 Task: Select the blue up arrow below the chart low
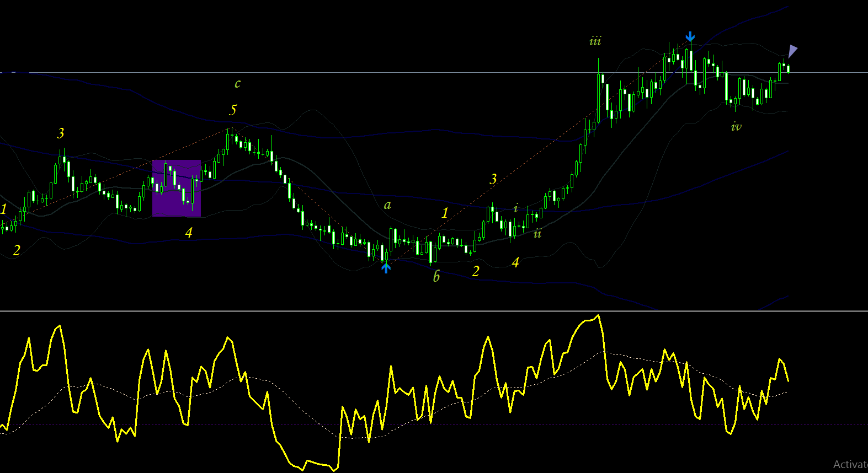(x=386, y=268)
